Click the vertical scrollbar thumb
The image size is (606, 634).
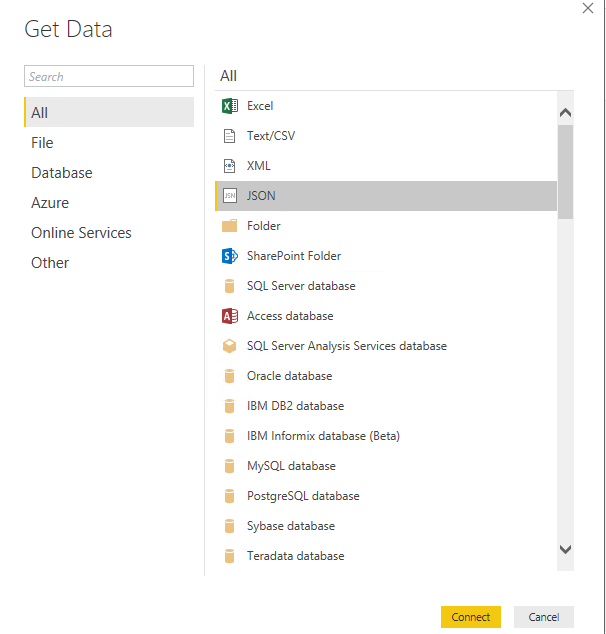coord(565,170)
